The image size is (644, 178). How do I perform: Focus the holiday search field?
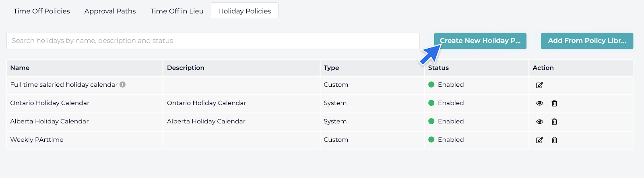(x=213, y=41)
